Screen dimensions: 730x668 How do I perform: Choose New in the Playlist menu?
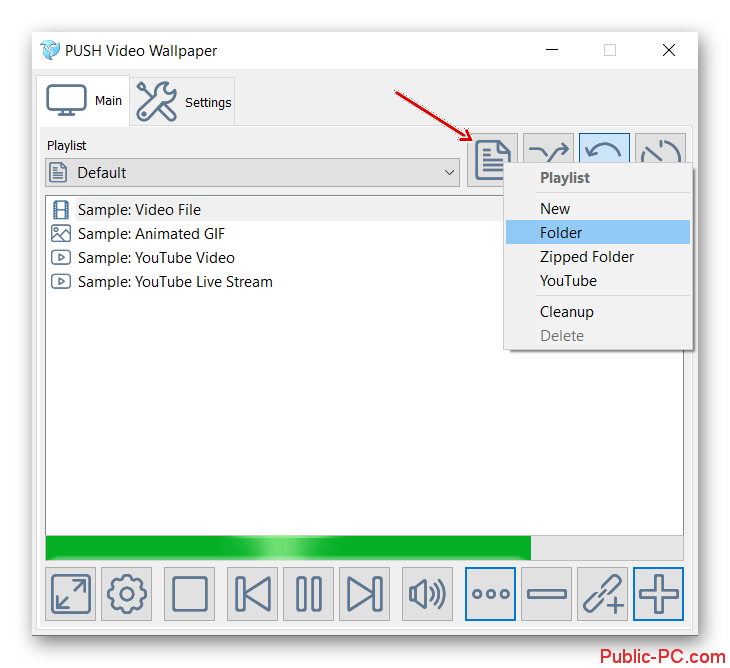598,209
